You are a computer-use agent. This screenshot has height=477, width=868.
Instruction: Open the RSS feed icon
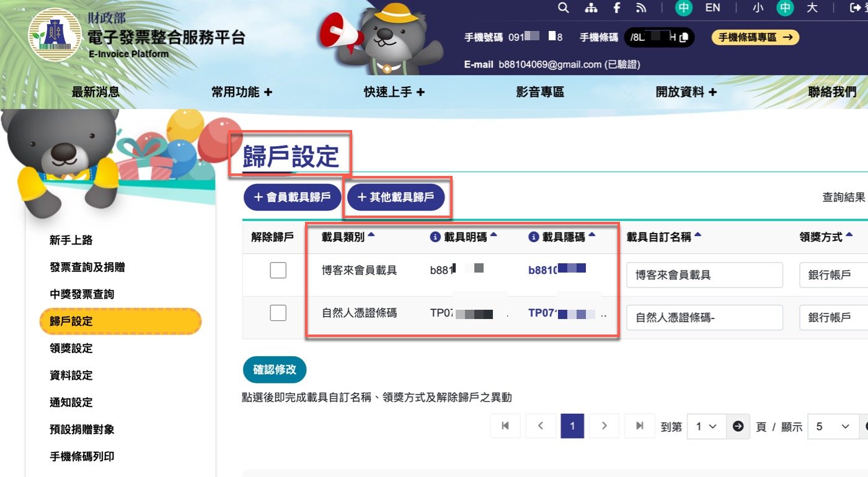point(641,8)
